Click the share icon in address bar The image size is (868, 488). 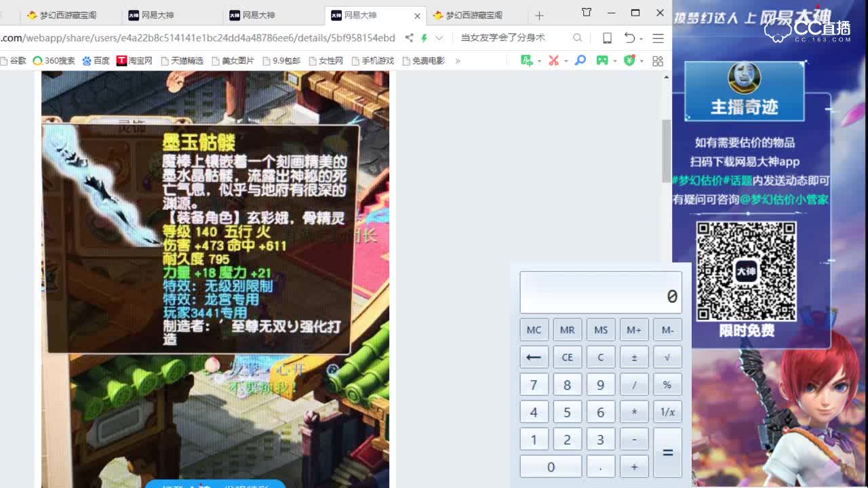pos(409,38)
